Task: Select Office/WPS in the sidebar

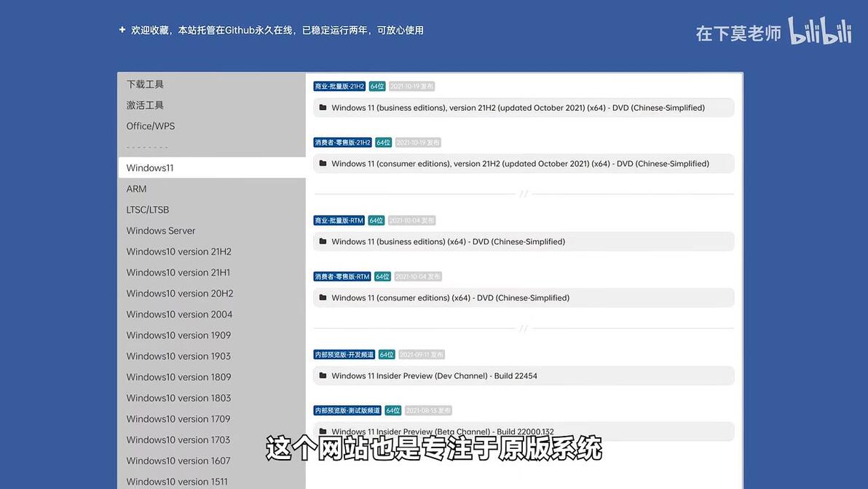Action: (211, 126)
